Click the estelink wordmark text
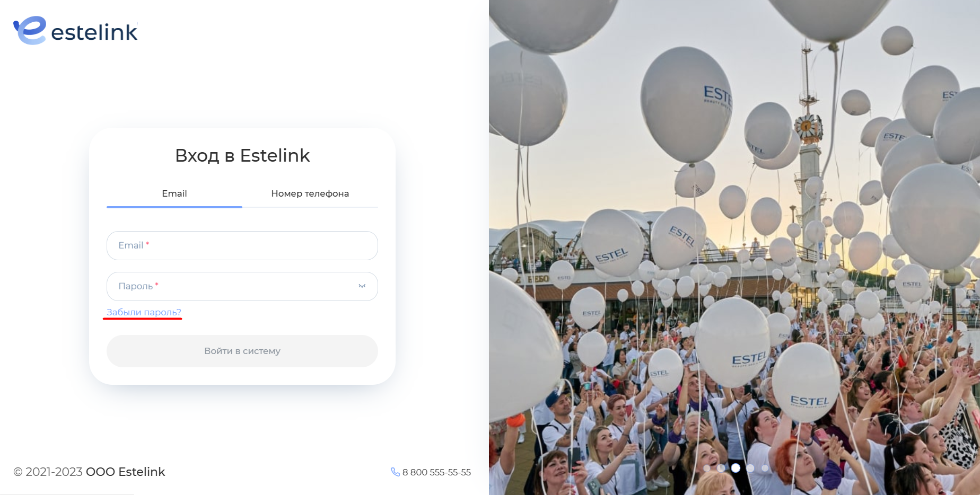Viewport: 980px width, 495px height. click(x=94, y=32)
